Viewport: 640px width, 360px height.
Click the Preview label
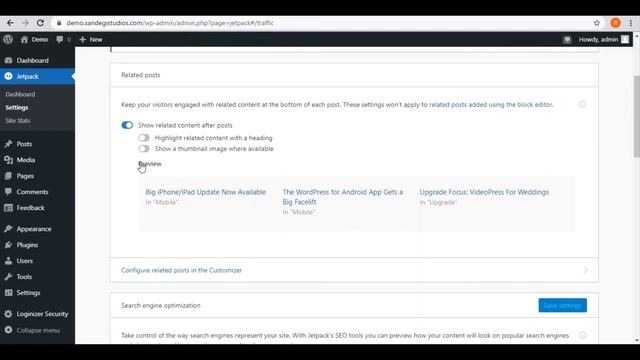click(x=150, y=164)
